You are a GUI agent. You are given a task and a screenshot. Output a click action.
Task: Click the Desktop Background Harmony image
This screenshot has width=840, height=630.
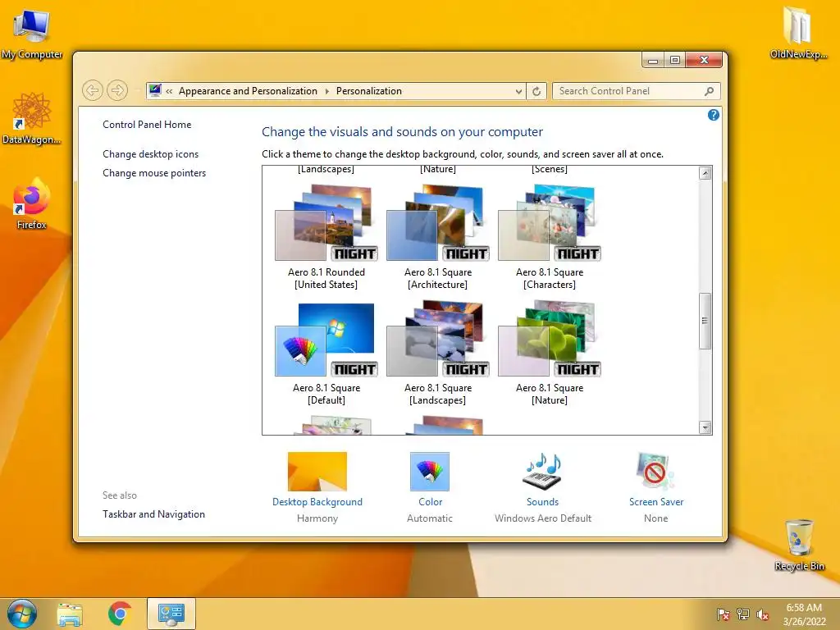pyautogui.click(x=317, y=472)
